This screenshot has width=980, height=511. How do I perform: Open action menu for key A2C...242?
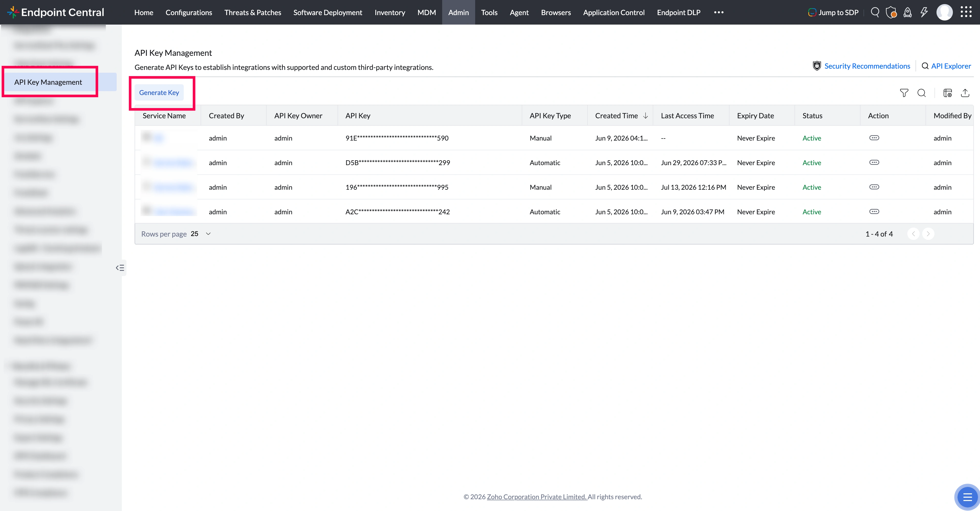pos(874,212)
